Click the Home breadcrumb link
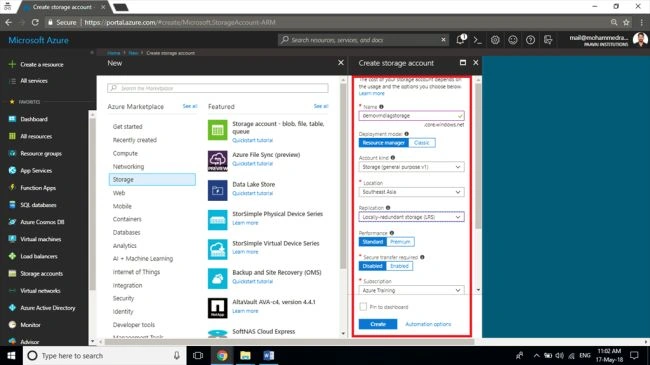 [x=114, y=53]
